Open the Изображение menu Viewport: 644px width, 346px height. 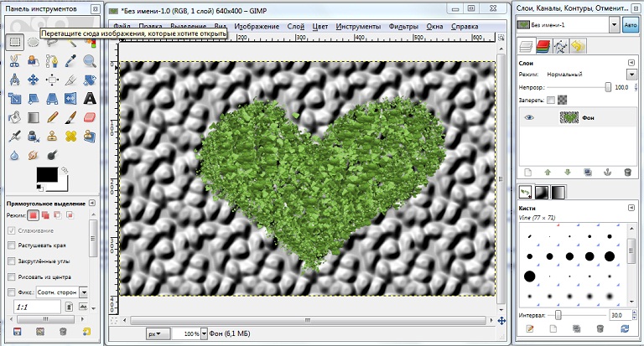256,26
